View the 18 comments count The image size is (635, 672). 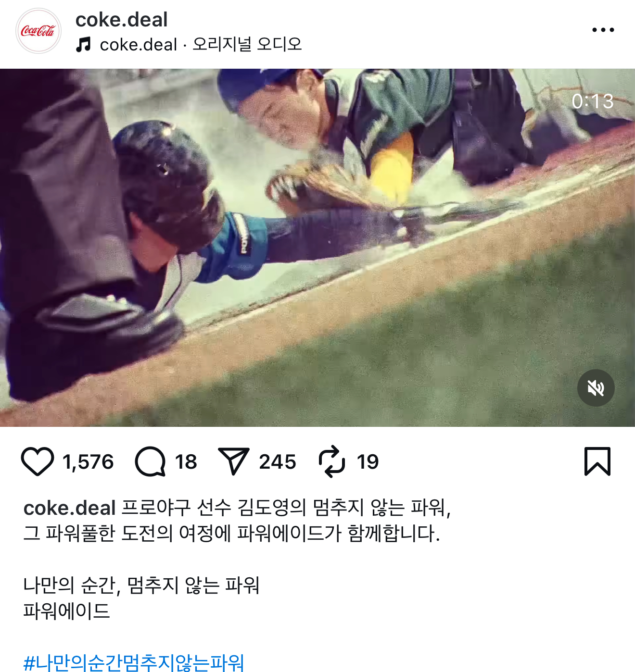click(x=186, y=462)
